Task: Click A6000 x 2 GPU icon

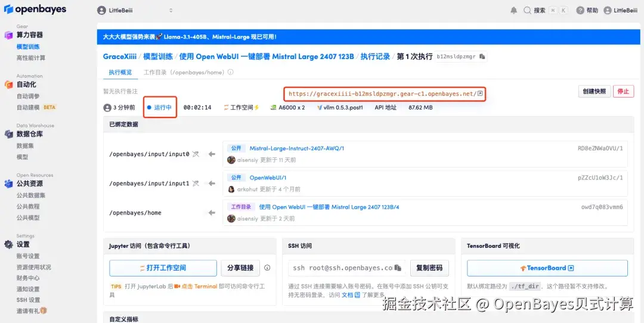Action: 273,107
